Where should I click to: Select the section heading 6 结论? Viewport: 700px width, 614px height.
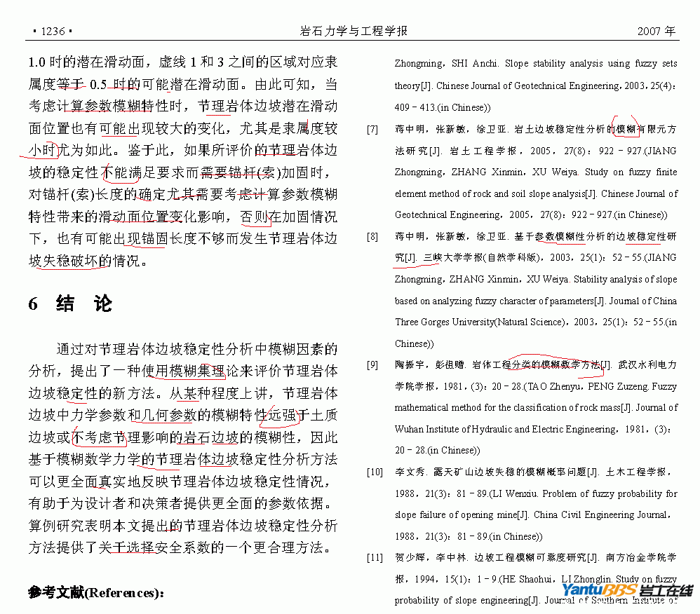(70, 304)
